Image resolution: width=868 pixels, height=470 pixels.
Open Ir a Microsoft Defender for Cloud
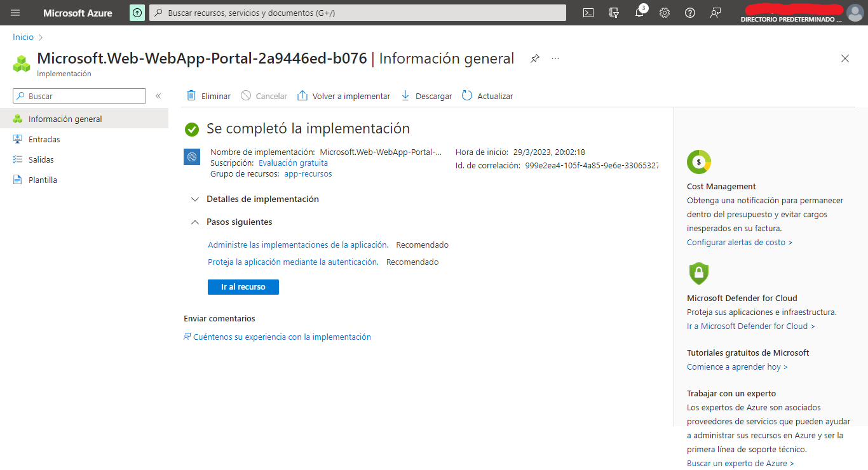pyautogui.click(x=751, y=326)
